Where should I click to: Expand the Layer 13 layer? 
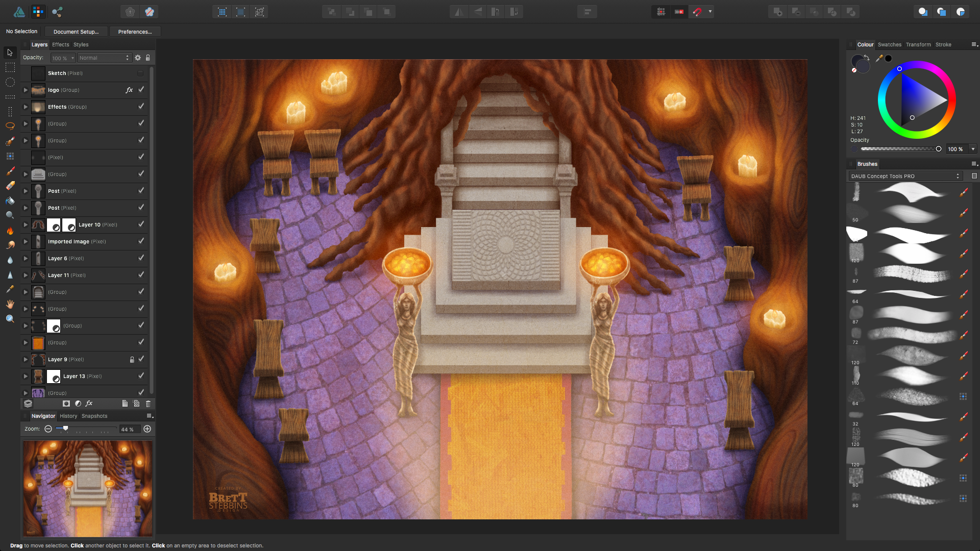point(26,376)
